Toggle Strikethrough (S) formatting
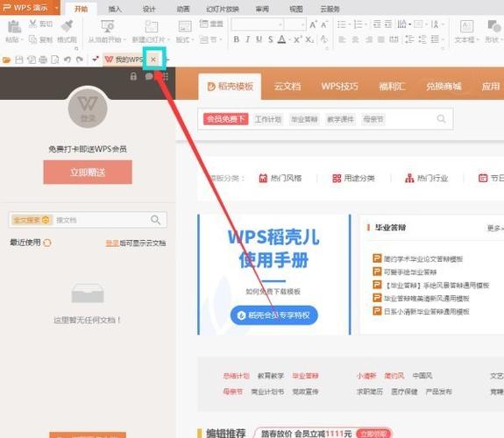This screenshot has width=504, height=438. [x=271, y=39]
